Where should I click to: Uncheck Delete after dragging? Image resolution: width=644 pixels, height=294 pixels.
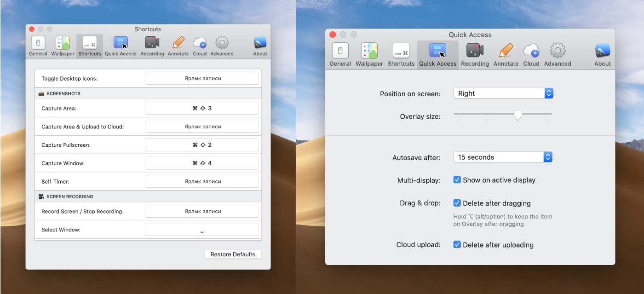(x=457, y=203)
